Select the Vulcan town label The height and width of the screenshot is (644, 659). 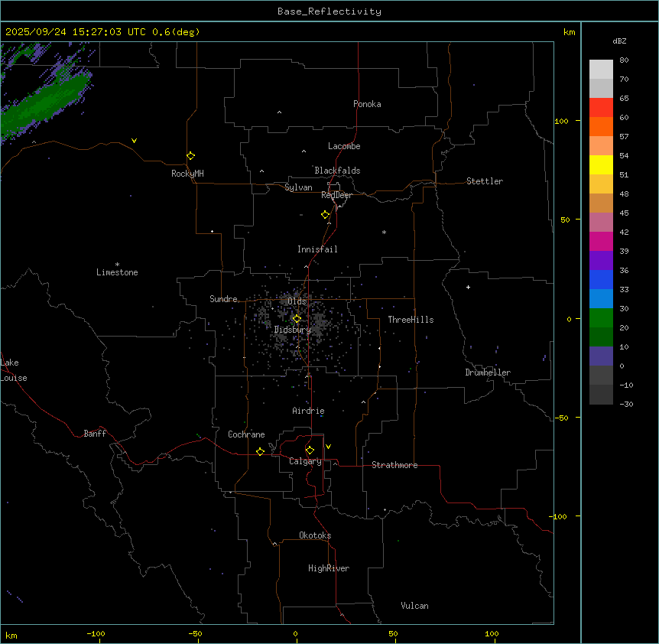pyautogui.click(x=414, y=606)
